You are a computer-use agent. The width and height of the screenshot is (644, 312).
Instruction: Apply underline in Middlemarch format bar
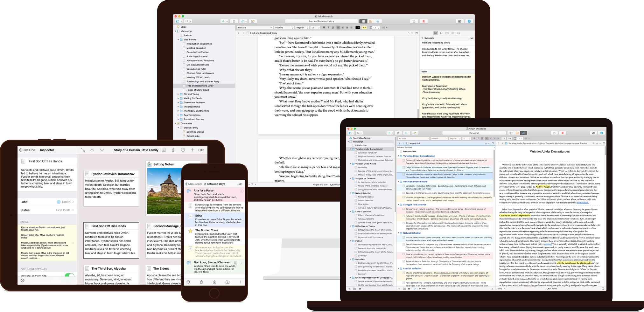pos(333,28)
